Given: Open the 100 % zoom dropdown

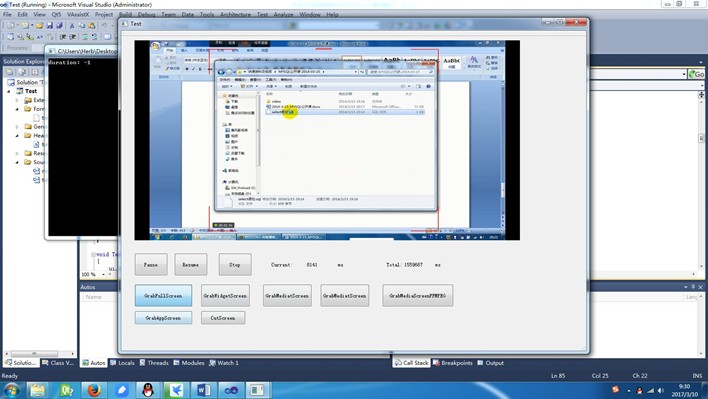Looking at the screenshot, I should 103,274.
